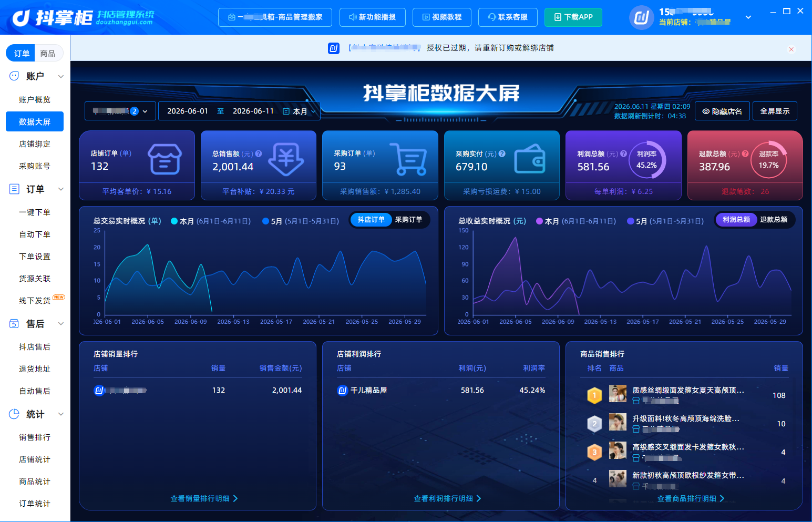The image size is (812, 522).
Task: Click help icon next to 退款总额
Action: [x=745, y=154]
